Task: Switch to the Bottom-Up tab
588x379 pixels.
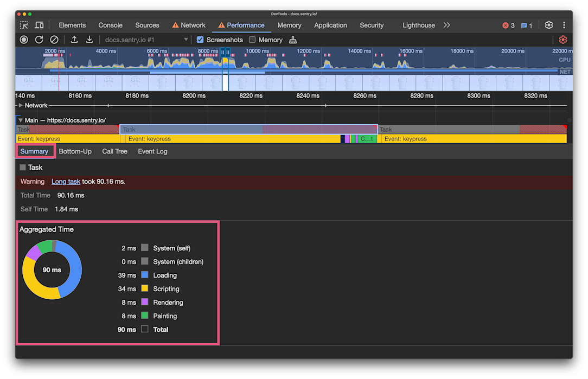Action: (75, 151)
